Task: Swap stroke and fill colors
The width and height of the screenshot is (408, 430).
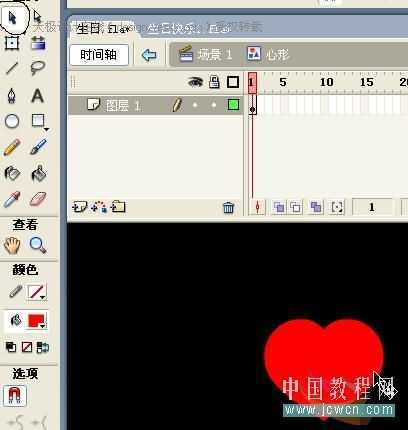Action: pyautogui.click(x=43, y=347)
